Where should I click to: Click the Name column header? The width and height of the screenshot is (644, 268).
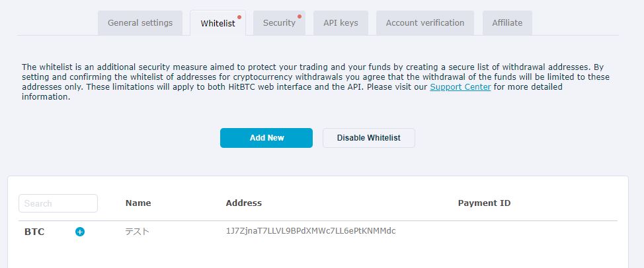pyautogui.click(x=138, y=203)
